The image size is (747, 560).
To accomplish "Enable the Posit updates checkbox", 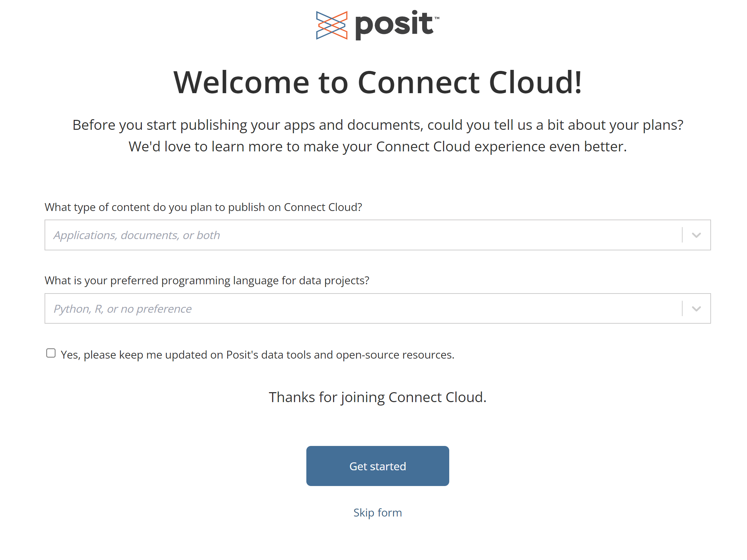I will 51,353.
